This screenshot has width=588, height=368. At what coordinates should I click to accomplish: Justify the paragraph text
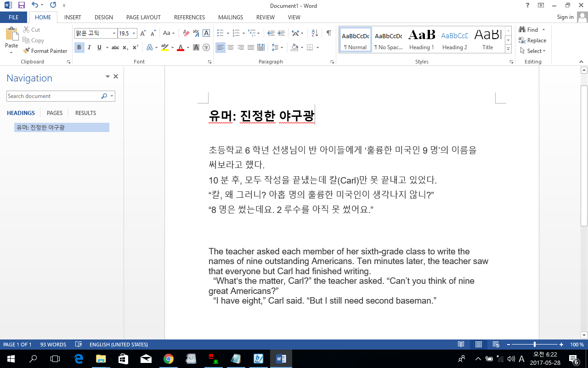click(x=251, y=47)
